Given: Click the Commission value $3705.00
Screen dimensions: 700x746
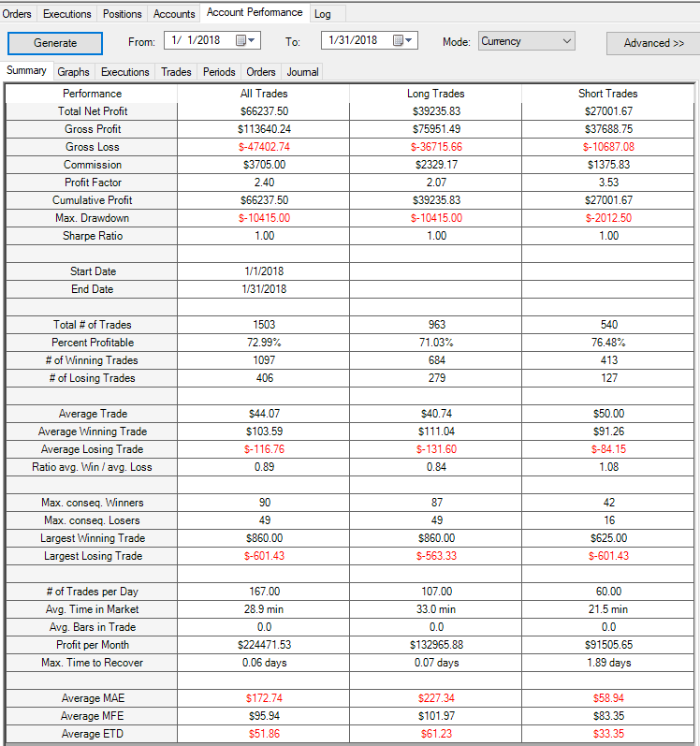Looking at the screenshot, I should pos(264,165).
